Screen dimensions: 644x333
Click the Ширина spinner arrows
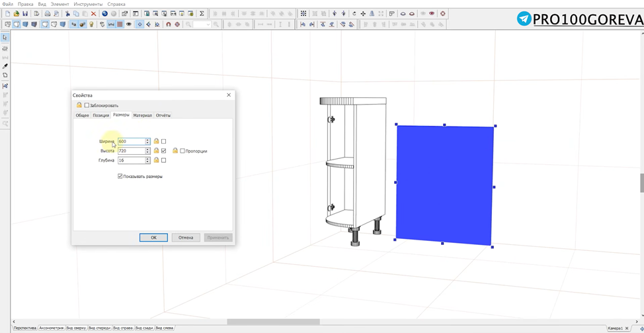pos(147,142)
